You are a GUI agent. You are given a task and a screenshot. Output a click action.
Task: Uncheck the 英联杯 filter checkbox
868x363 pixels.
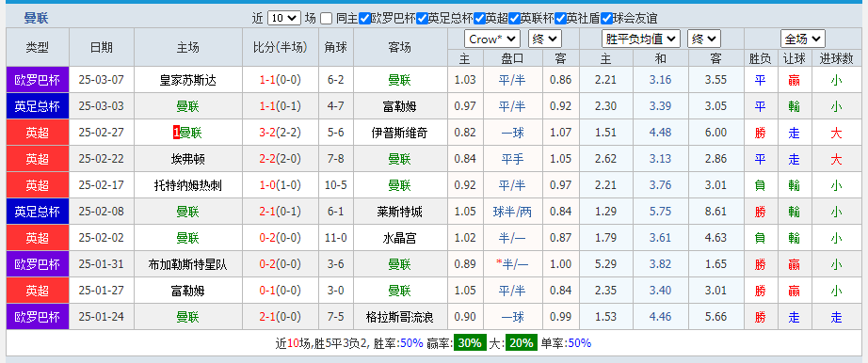pos(514,18)
